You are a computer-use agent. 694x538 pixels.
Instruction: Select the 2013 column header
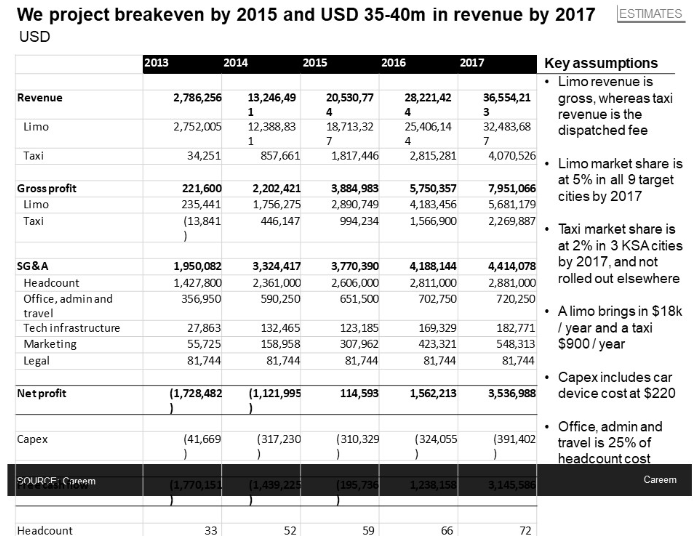coord(156,63)
